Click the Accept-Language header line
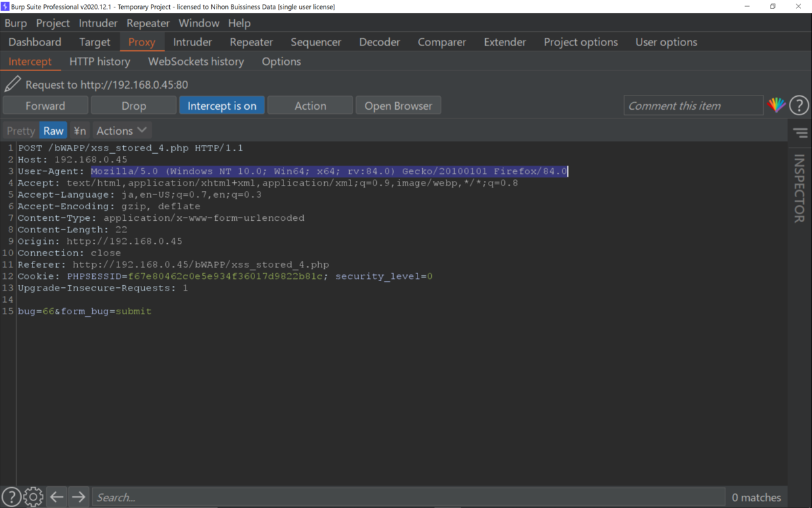Viewport: 812px width, 508px height. coord(139,195)
